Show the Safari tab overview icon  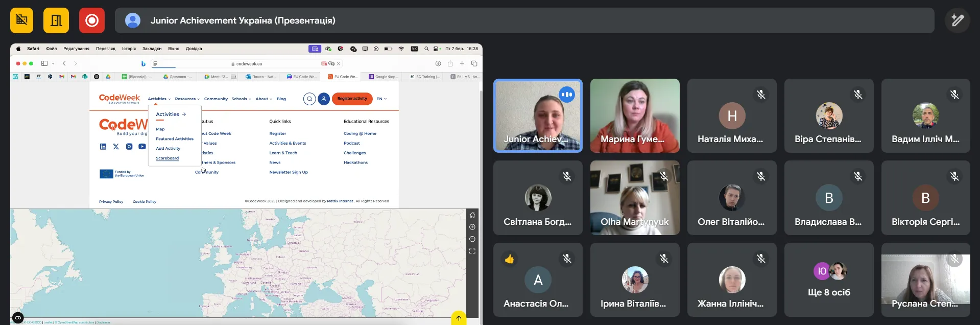pos(474,63)
